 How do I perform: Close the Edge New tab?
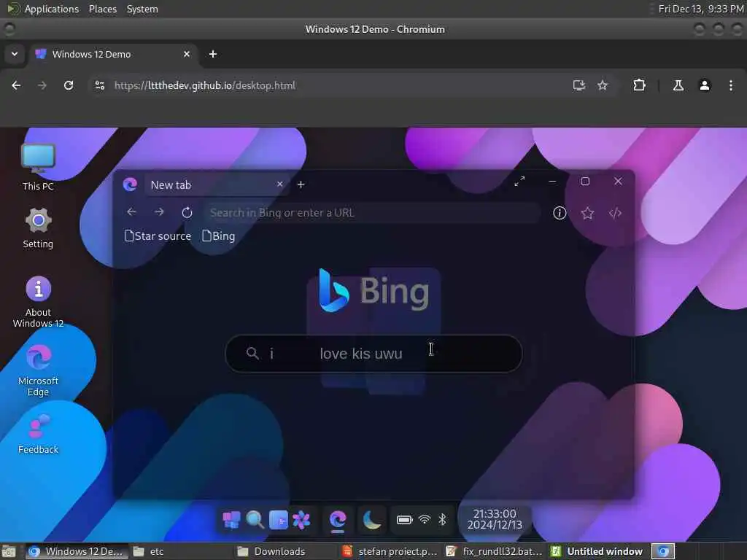point(279,184)
